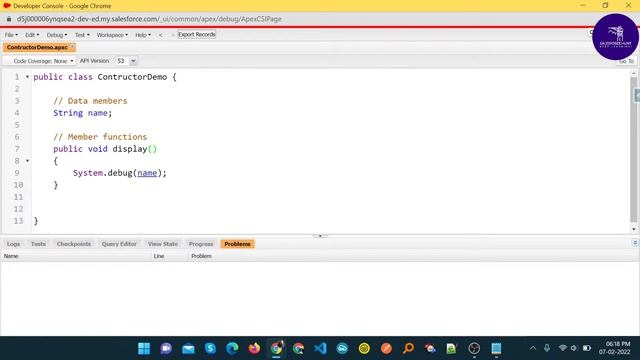Open OBS Studio from the taskbar
Image resolution: width=640 pixels, height=360 pixels.
tap(474, 348)
